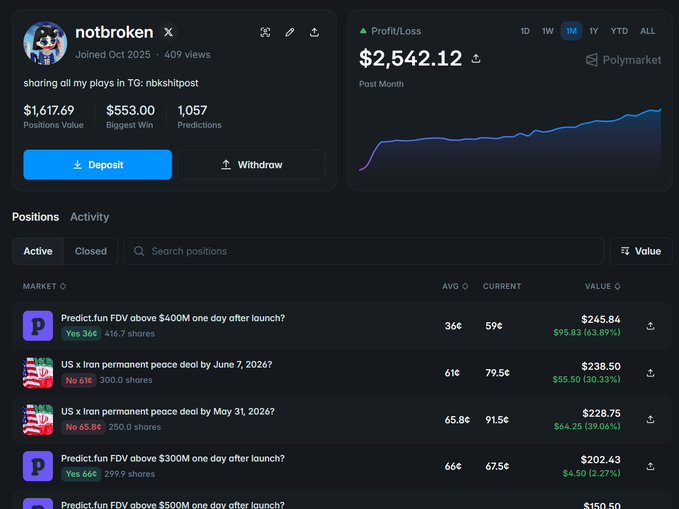
Task: Click the $238.50 position value
Action: (x=601, y=366)
